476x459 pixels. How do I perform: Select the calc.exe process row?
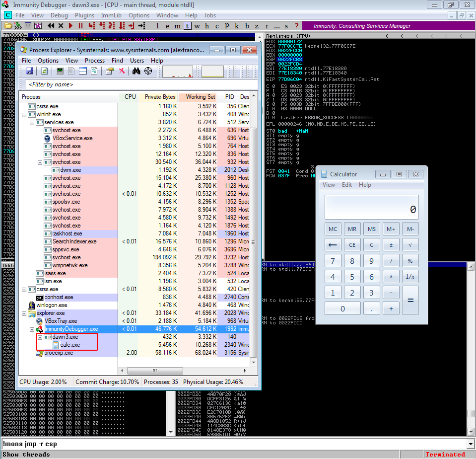[134, 345]
